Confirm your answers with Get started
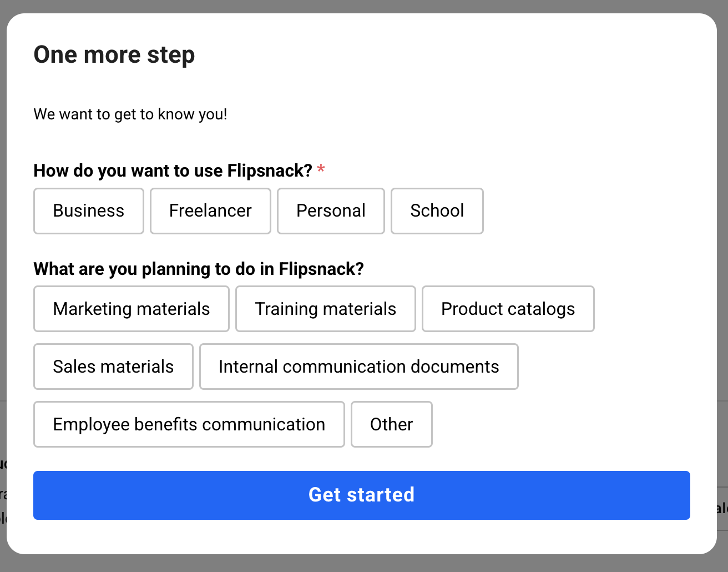The height and width of the screenshot is (572, 728). tap(361, 495)
